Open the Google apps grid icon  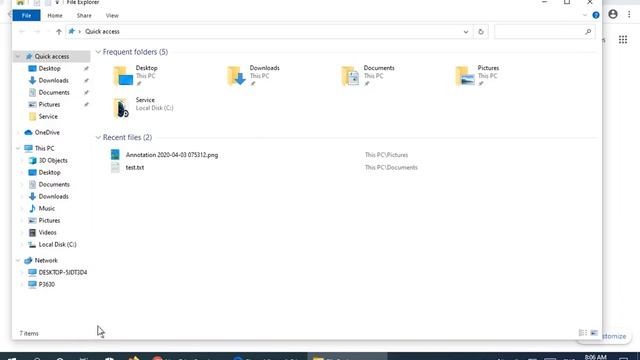(x=623, y=40)
